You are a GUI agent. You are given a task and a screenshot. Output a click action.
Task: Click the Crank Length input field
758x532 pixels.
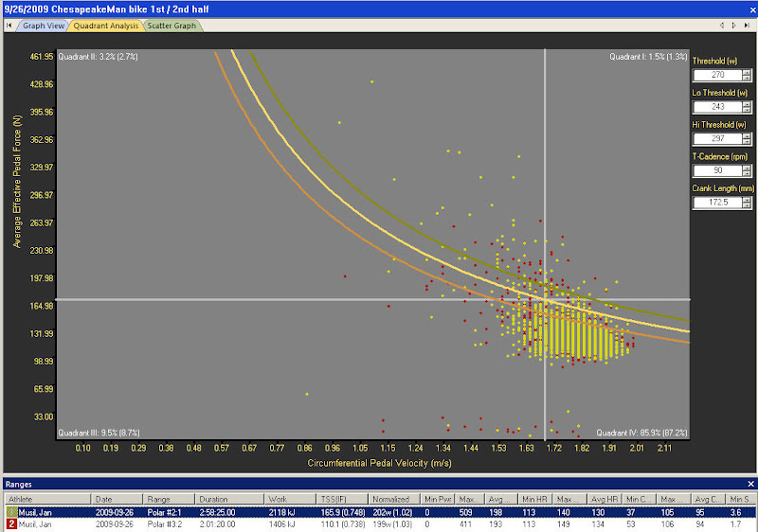(x=715, y=204)
